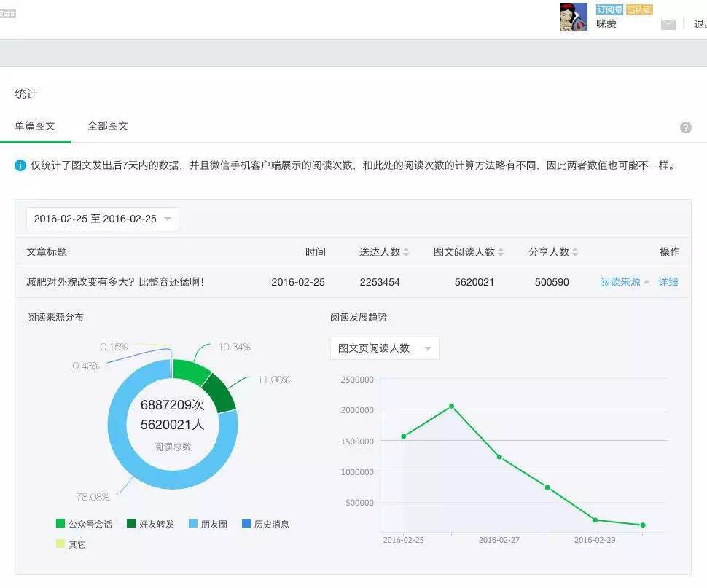This screenshot has height=588, width=707.
Task: Sort by 图文阅读人数 column arrows
Action: 501,252
